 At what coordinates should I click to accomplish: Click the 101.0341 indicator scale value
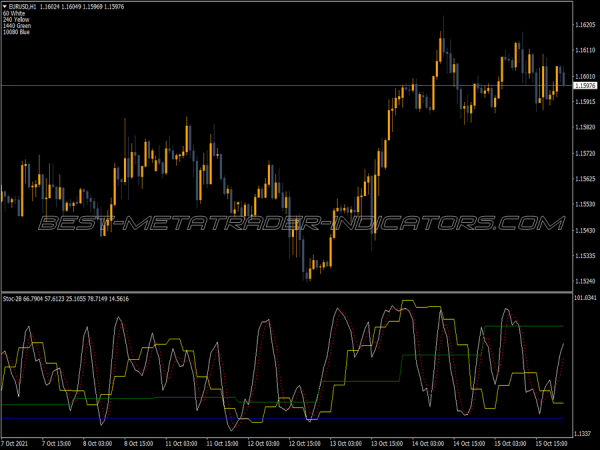coord(585,297)
